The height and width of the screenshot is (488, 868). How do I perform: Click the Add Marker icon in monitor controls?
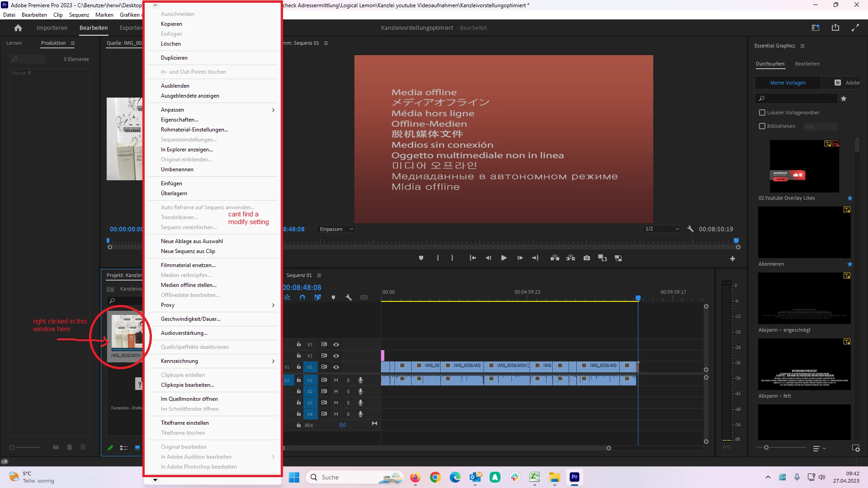click(421, 258)
